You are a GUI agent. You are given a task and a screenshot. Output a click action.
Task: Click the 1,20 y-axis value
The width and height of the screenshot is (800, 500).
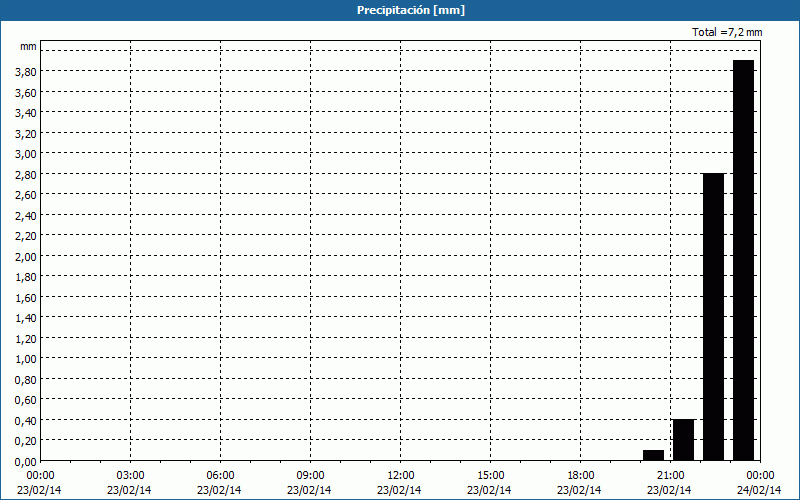26,339
